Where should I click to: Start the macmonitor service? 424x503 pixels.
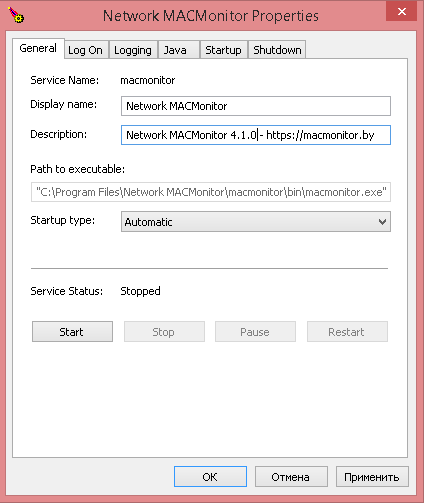[72, 332]
